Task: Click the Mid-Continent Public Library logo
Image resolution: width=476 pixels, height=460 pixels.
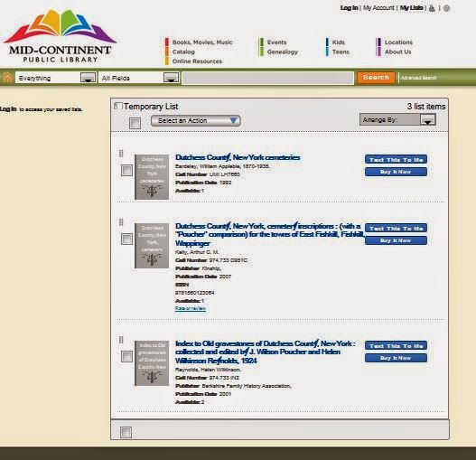Action: point(60,36)
